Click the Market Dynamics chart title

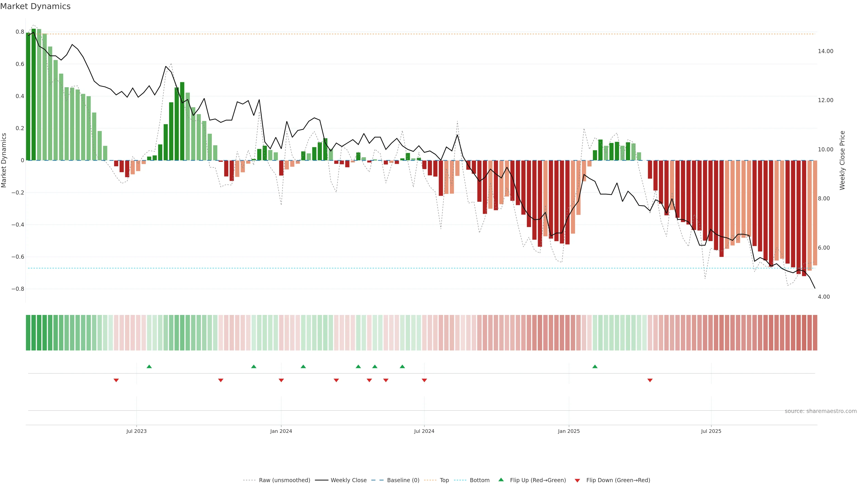[x=35, y=6]
